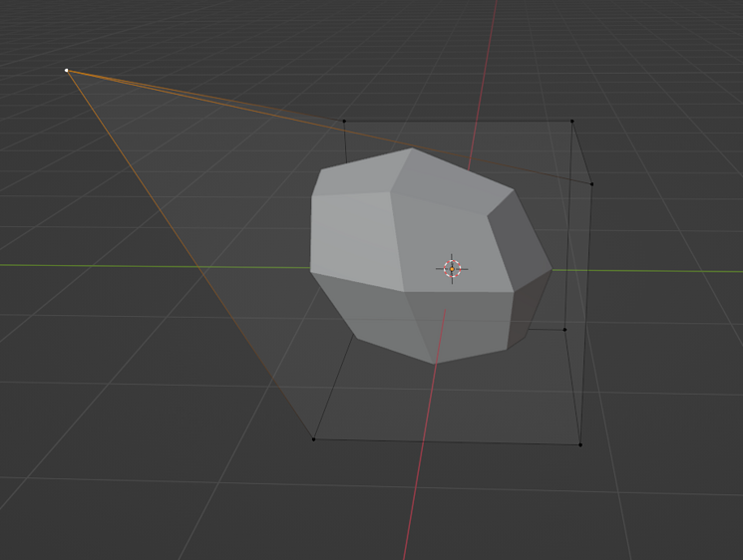Click the 3D cursor crosshair on the mesh
Screen dimensions: 743x560
(452, 269)
